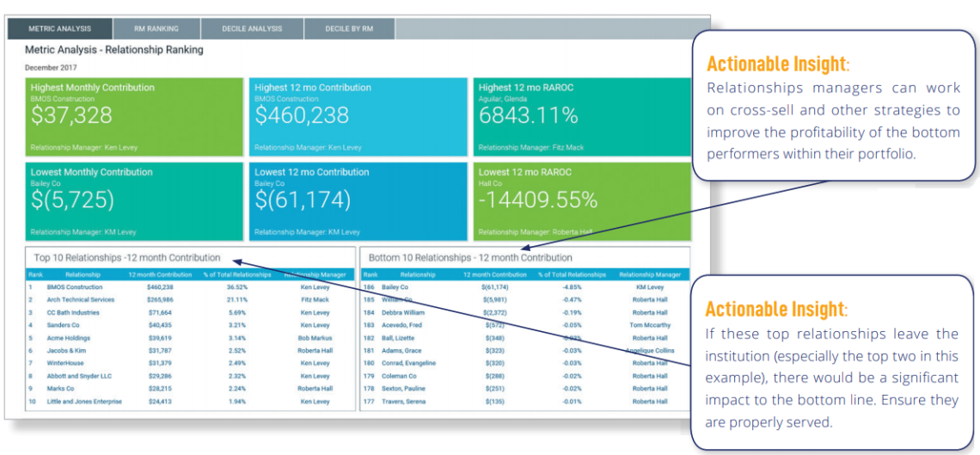Select Debbra William in Bottom 10 table
The width and height of the screenshot is (980, 455).
(x=403, y=312)
